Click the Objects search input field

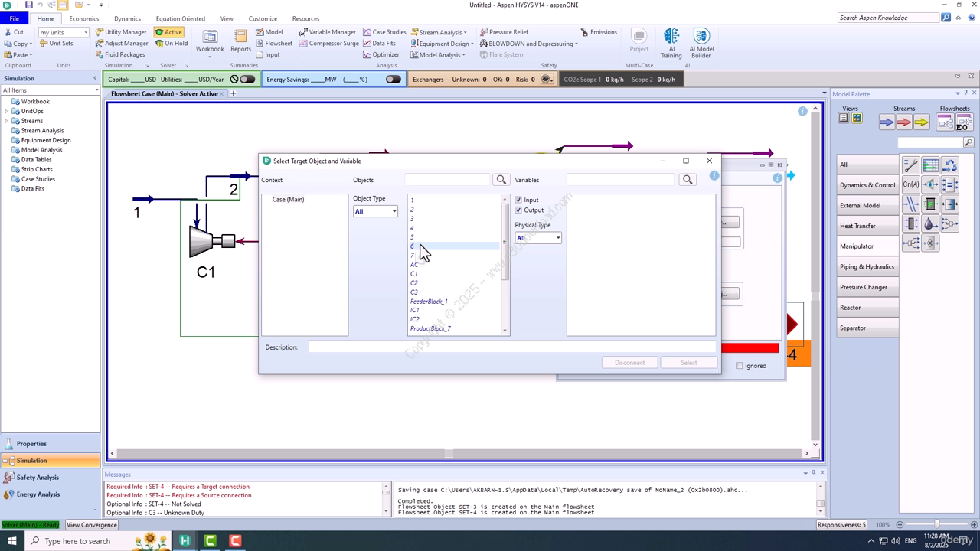pyautogui.click(x=447, y=179)
